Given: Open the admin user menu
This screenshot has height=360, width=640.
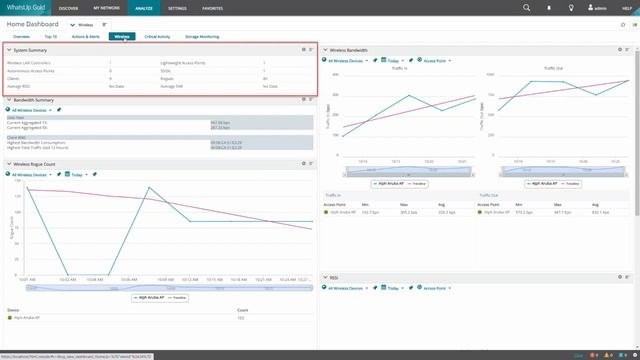Looking at the screenshot, I should [597, 8].
